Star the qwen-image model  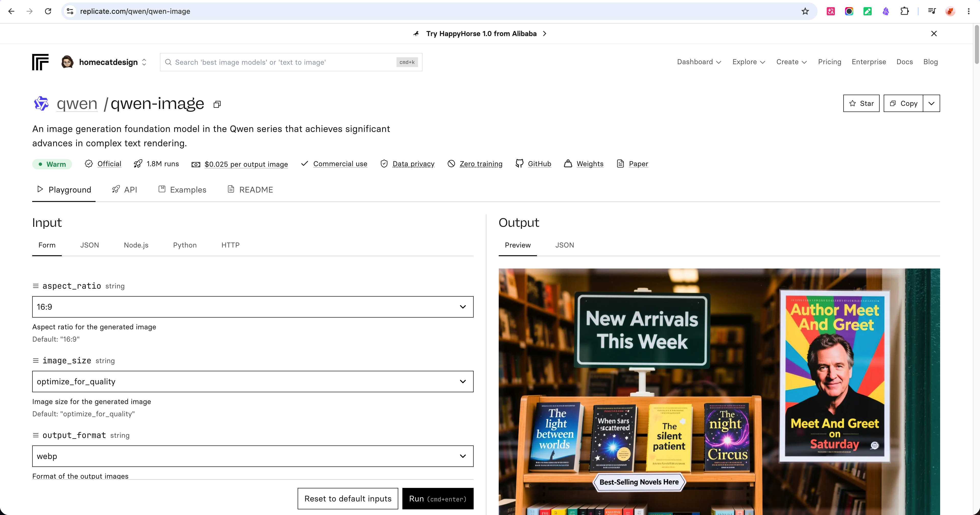861,103
